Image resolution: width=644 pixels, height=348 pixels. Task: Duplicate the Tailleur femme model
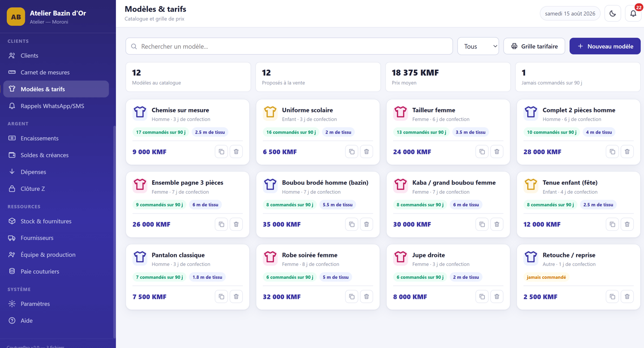click(482, 152)
